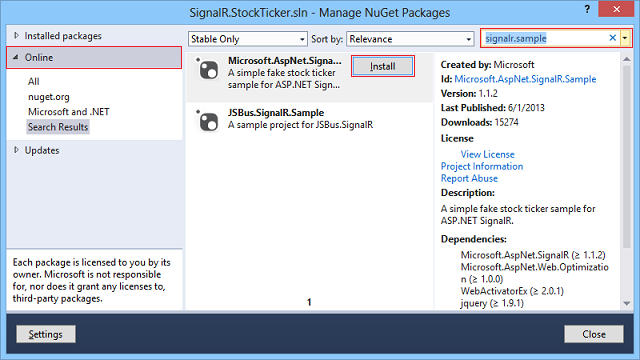Open the Microsoft.AspNet.SignalR.Sample Id link

[x=525, y=79]
